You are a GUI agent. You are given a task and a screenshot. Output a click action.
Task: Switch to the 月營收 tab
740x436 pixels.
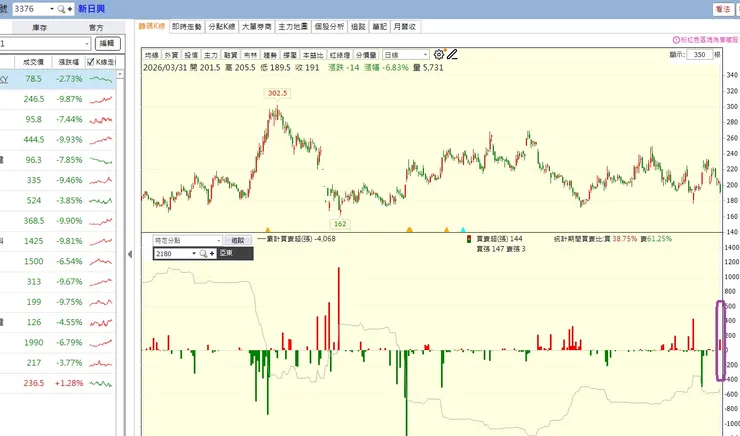(x=405, y=27)
